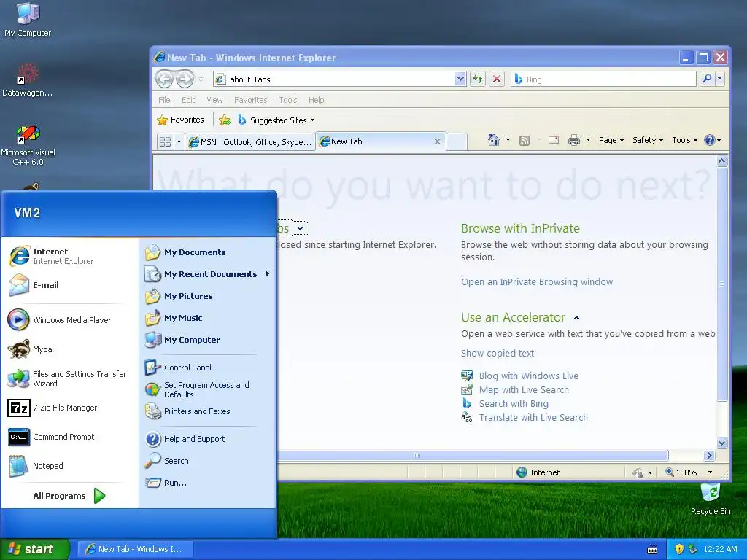Click the Refresh page icon
This screenshot has width=747, height=560.
[477, 79]
